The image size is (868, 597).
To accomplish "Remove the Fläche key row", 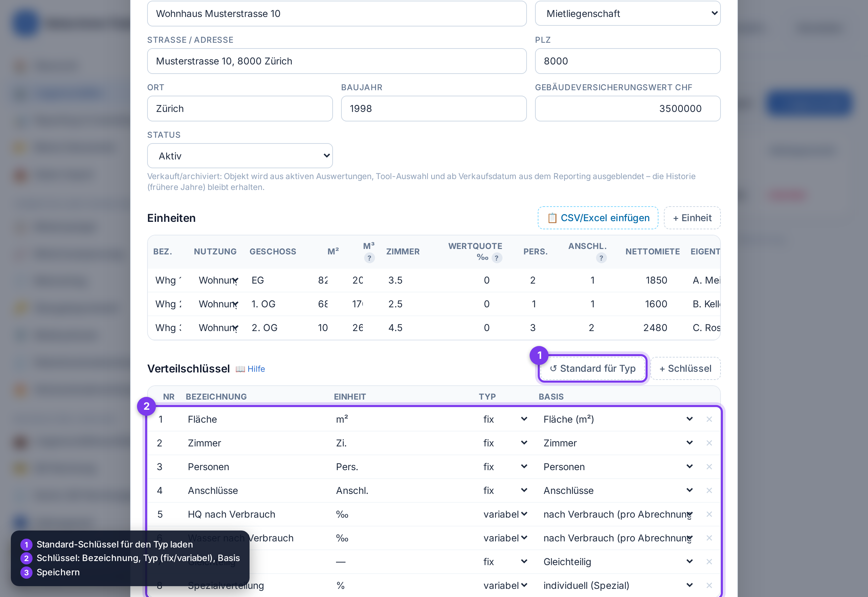I will (709, 419).
